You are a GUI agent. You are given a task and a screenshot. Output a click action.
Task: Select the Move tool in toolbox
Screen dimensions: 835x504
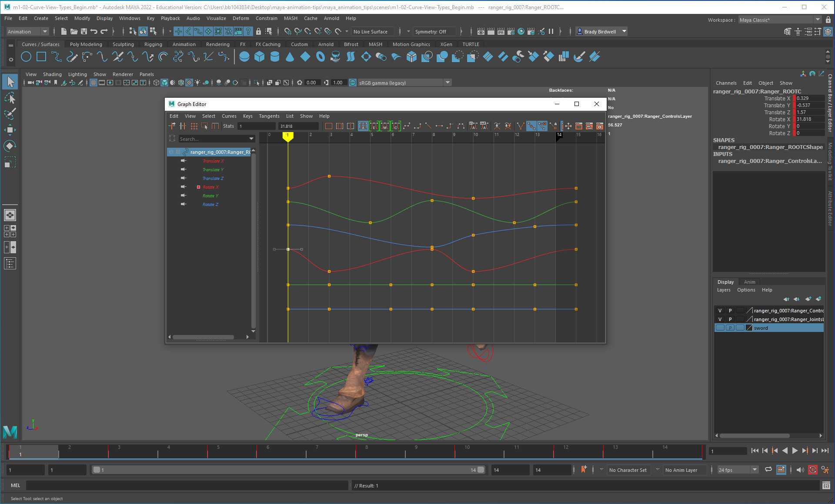[x=10, y=130]
